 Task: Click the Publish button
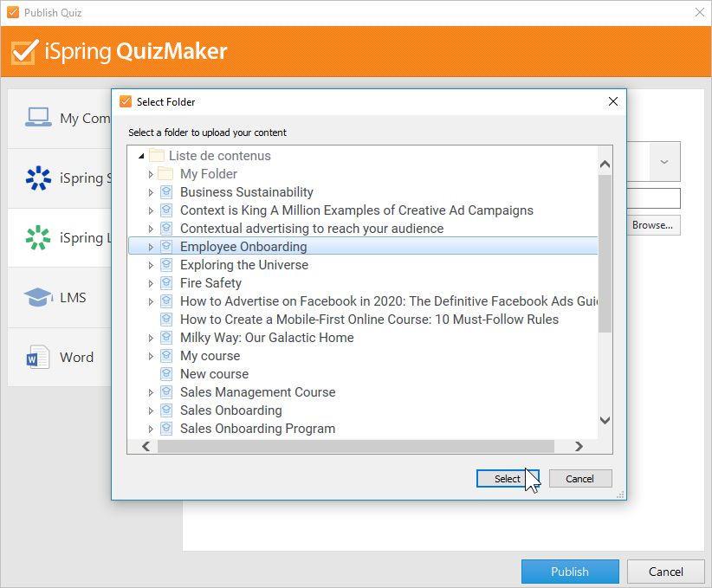tap(570, 572)
